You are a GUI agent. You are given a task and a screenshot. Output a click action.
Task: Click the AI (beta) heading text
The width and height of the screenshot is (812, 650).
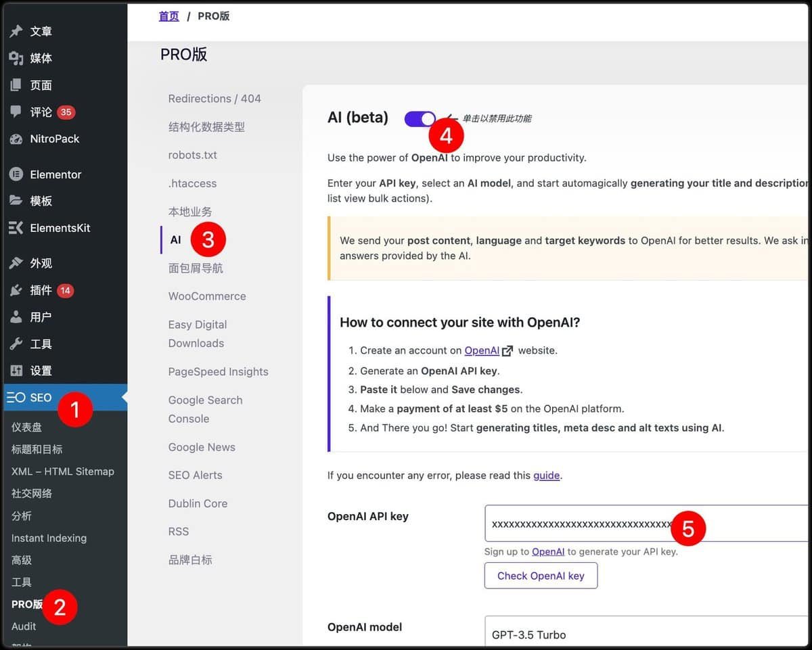pos(358,118)
